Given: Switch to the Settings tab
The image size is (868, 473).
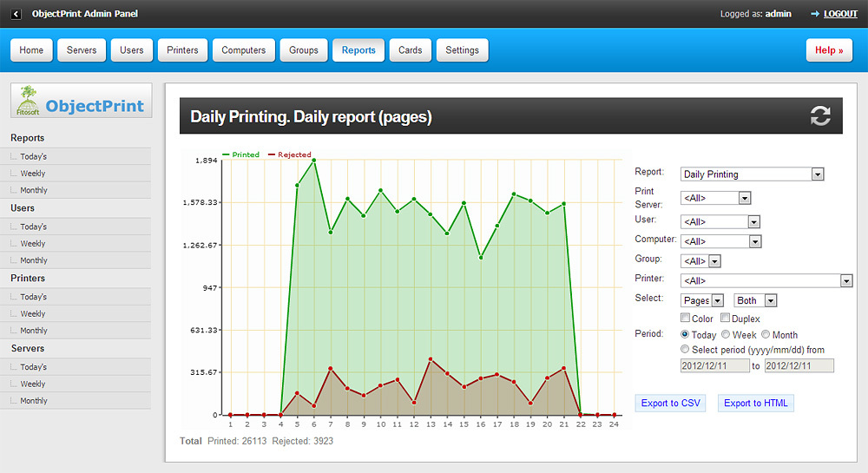Looking at the screenshot, I should click(462, 50).
